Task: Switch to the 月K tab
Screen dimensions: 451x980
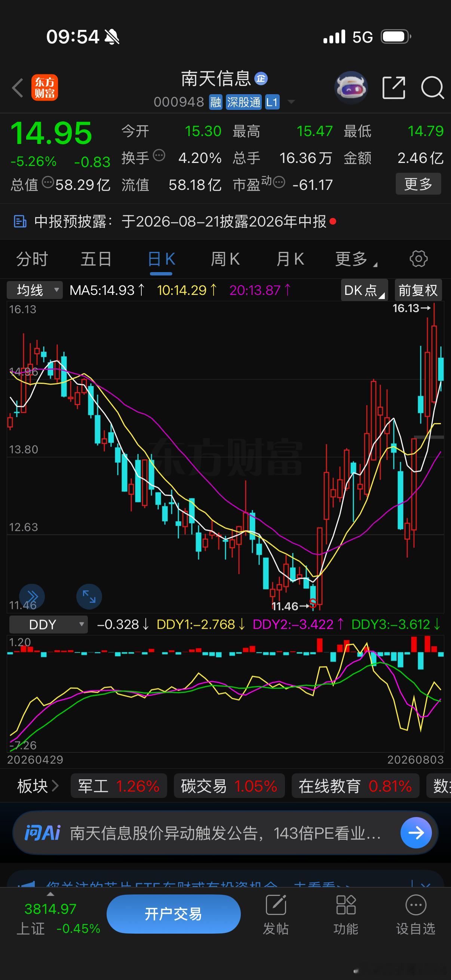Action: coord(290,259)
